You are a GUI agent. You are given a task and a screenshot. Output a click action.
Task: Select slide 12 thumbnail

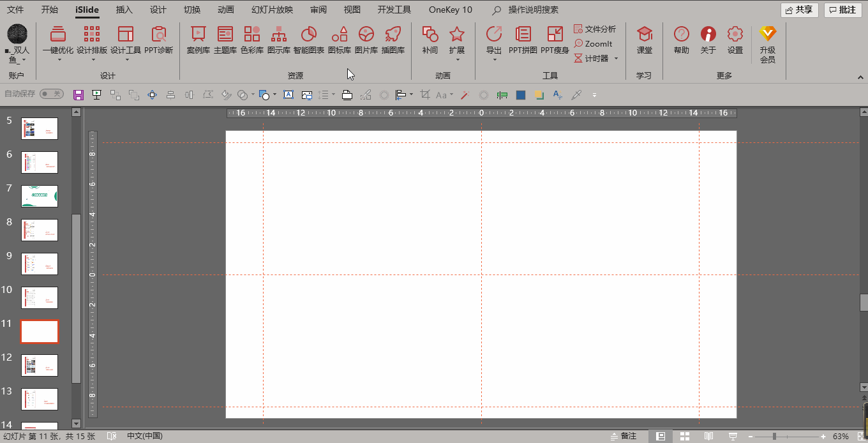(40, 365)
